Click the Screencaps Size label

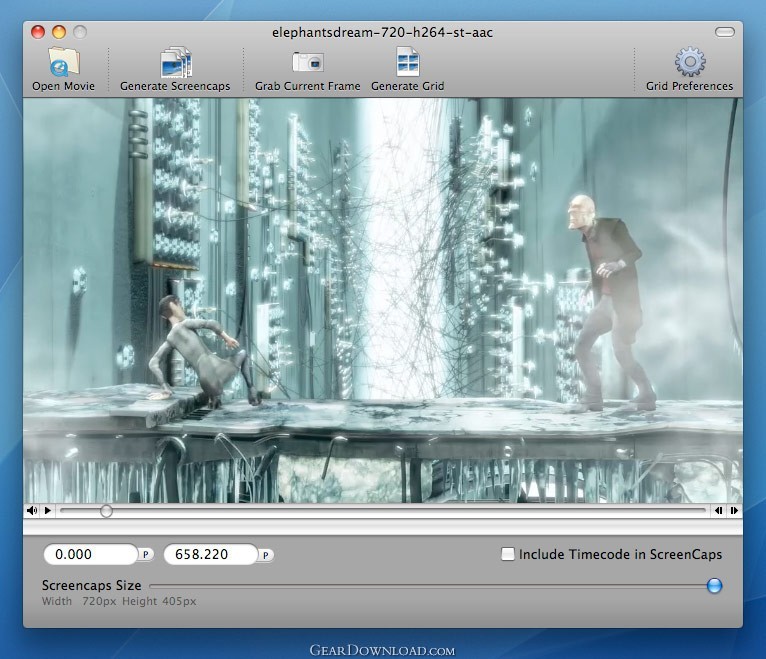coord(91,585)
